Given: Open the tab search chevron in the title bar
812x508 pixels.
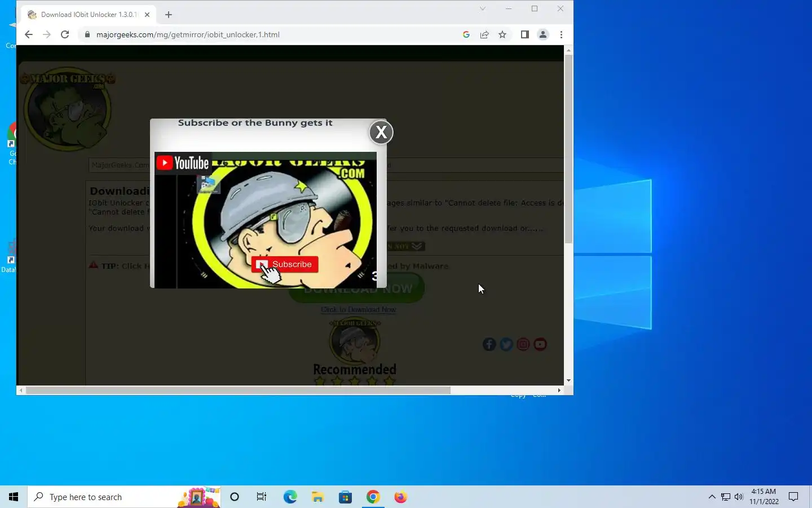Looking at the screenshot, I should (483, 8).
